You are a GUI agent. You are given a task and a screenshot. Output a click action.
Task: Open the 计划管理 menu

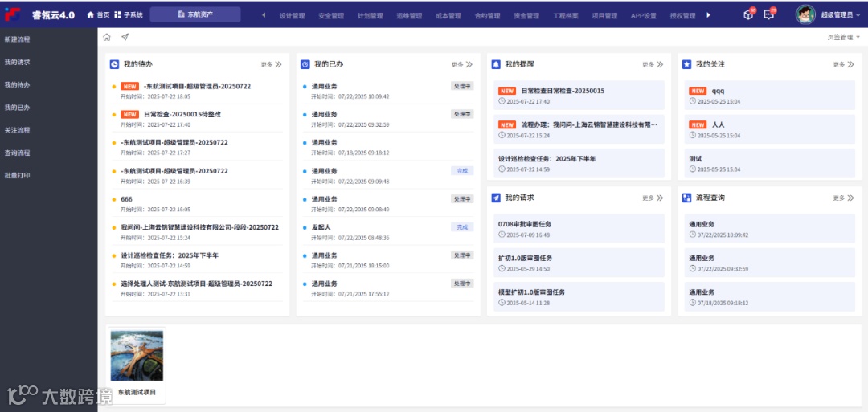[371, 16]
